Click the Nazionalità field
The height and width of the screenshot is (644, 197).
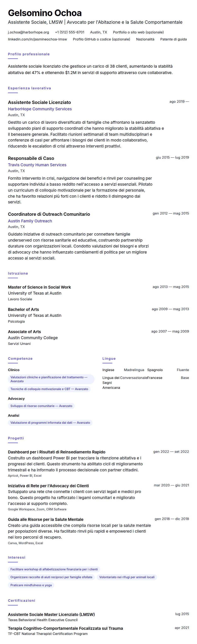145,39
